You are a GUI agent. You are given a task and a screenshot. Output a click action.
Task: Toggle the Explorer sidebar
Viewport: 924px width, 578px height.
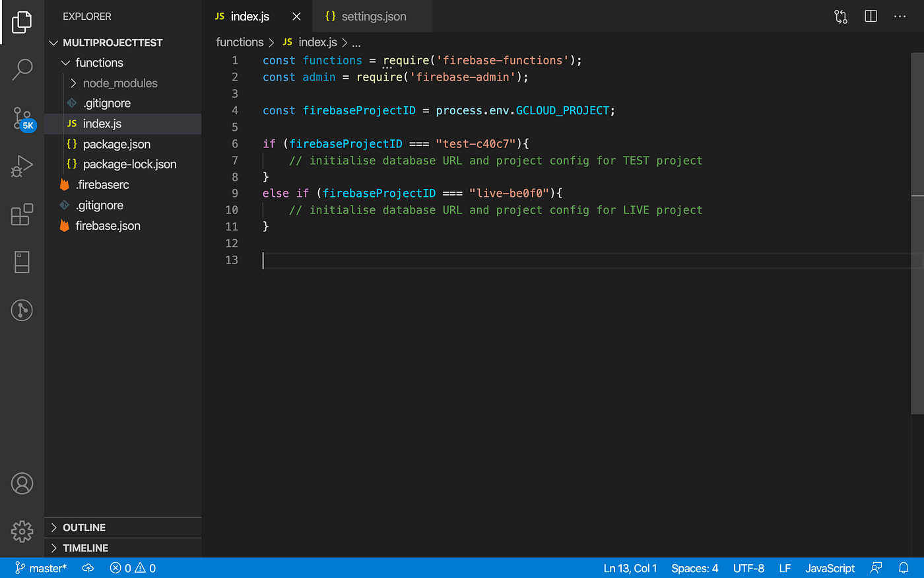[x=22, y=22]
